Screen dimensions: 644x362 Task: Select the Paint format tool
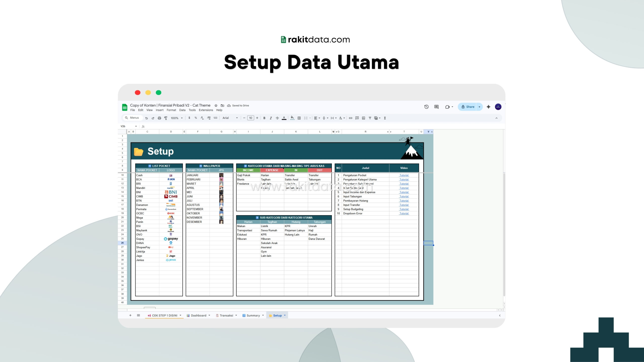pos(166,118)
